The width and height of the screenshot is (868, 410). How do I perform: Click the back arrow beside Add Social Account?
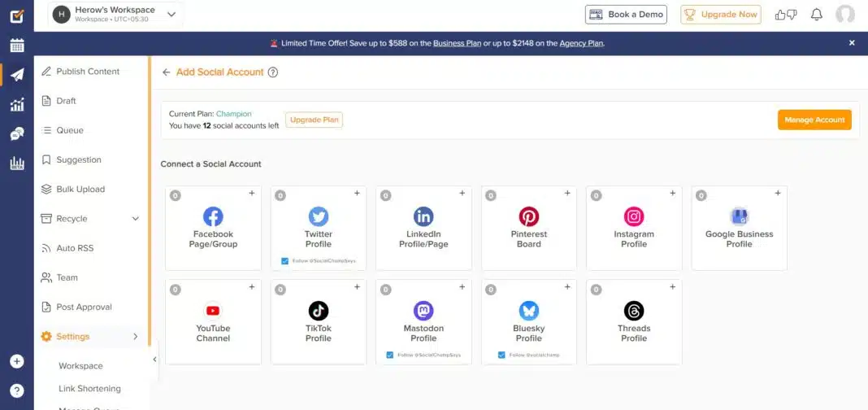pyautogui.click(x=166, y=72)
